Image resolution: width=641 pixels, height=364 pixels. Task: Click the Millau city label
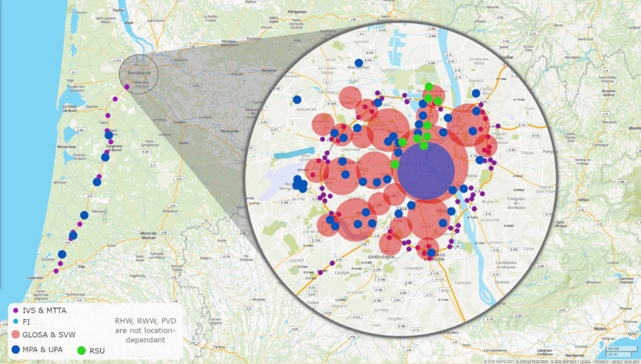pyautogui.click(x=584, y=200)
